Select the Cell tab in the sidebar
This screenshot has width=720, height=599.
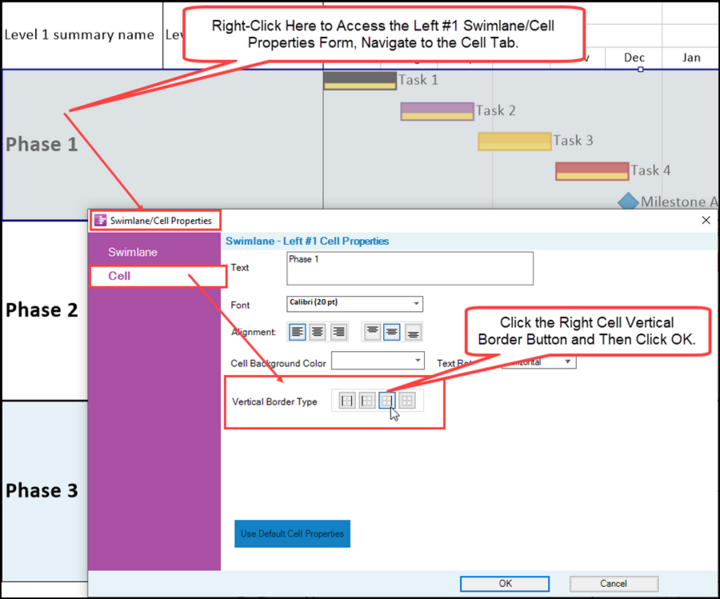[x=158, y=276]
